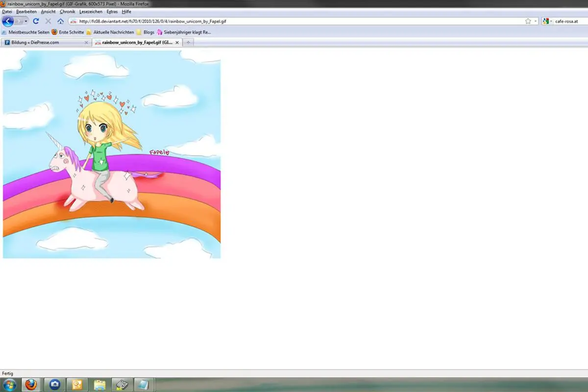588x392 pixels.
Task: Open the Windows Start button
Action: click(x=10, y=384)
